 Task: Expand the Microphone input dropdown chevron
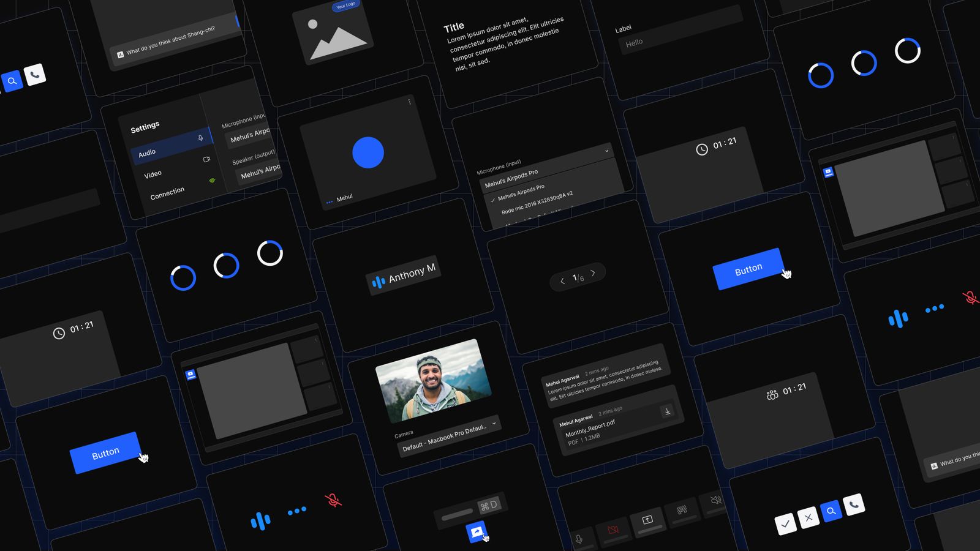click(606, 151)
